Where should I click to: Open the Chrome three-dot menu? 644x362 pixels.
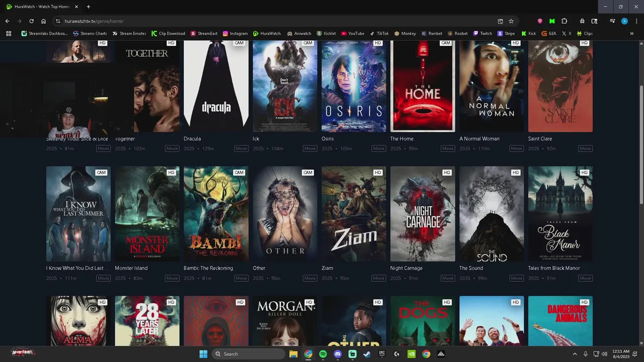point(636,21)
